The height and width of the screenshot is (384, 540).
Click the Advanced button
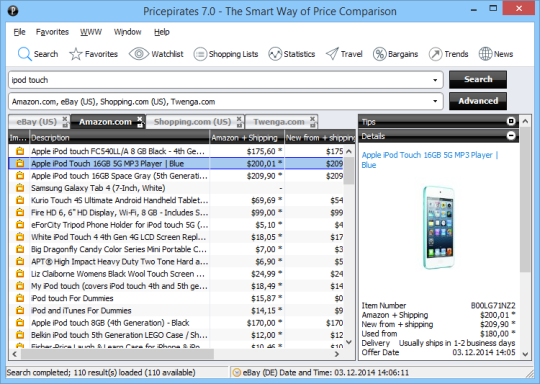tap(478, 101)
